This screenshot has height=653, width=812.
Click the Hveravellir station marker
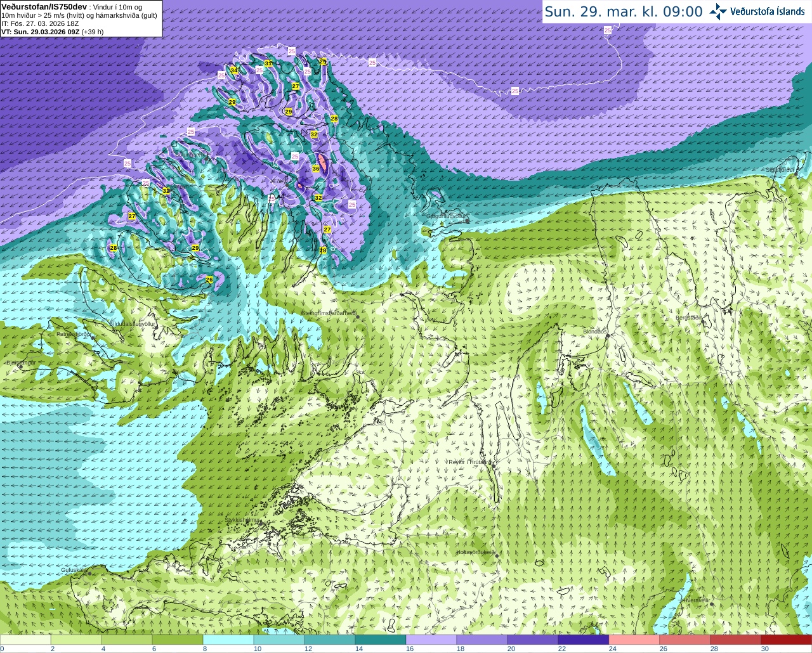[712, 604]
